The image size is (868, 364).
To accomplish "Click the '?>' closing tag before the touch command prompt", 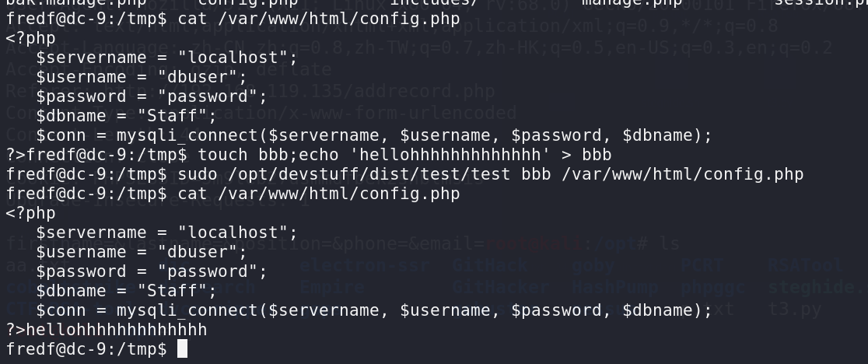I will [x=16, y=155].
